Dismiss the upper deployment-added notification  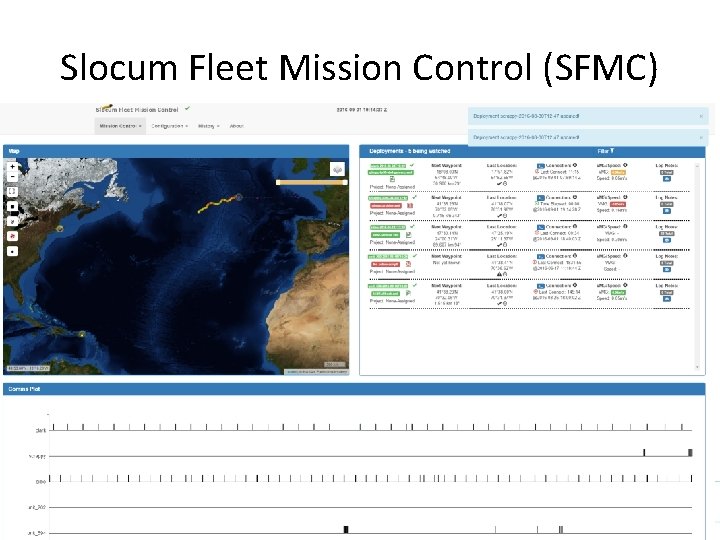click(x=701, y=116)
